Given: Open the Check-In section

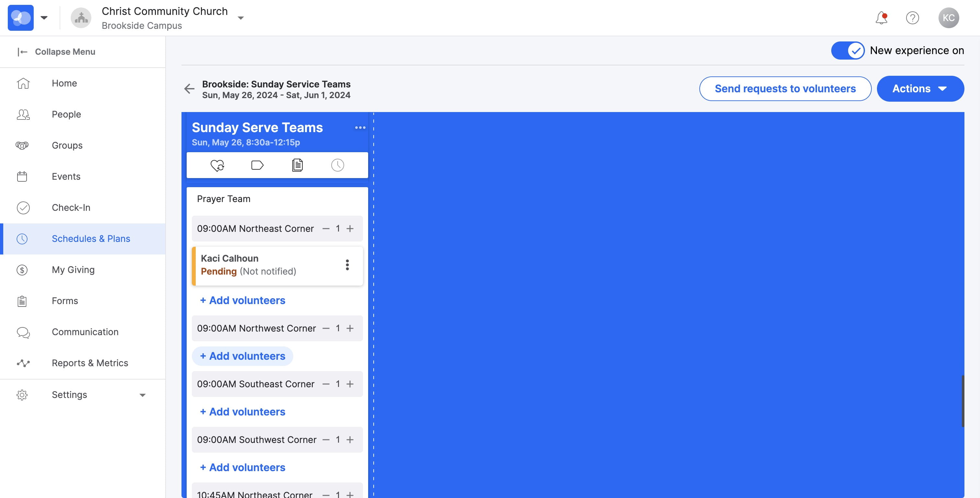Looking at the screenshot, I should click(83, 208).
